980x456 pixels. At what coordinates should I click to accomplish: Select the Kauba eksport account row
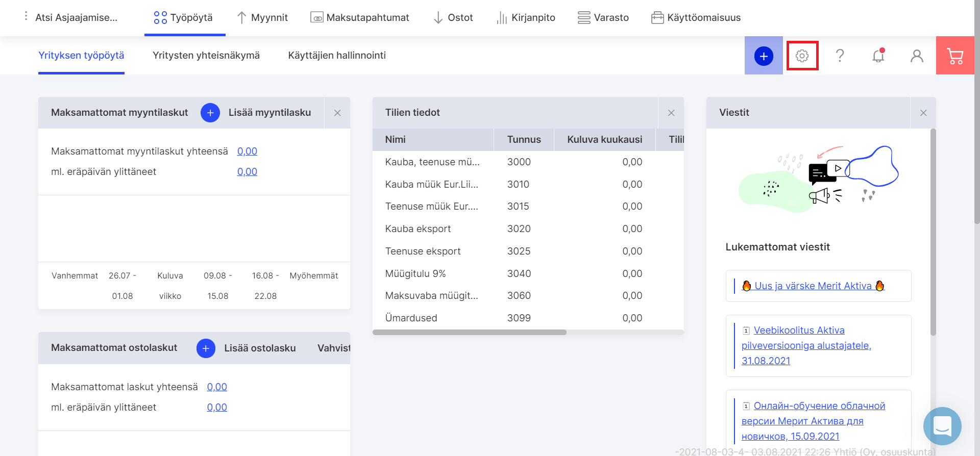[x=528, y=229]
